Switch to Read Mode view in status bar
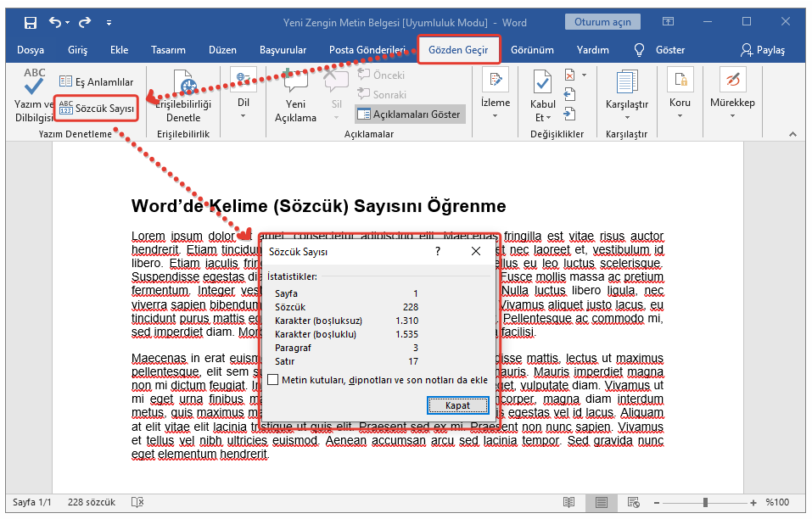812x519 pixels. pos(568,502)
